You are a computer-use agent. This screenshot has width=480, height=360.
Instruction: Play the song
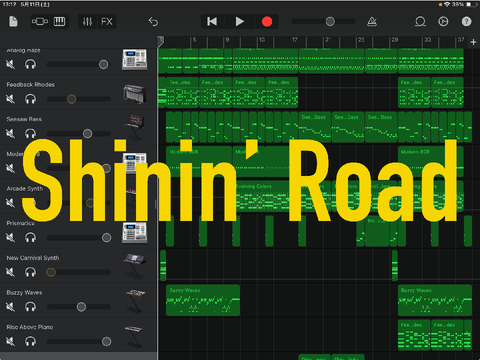pyautogui.click(x=239, y=22)
